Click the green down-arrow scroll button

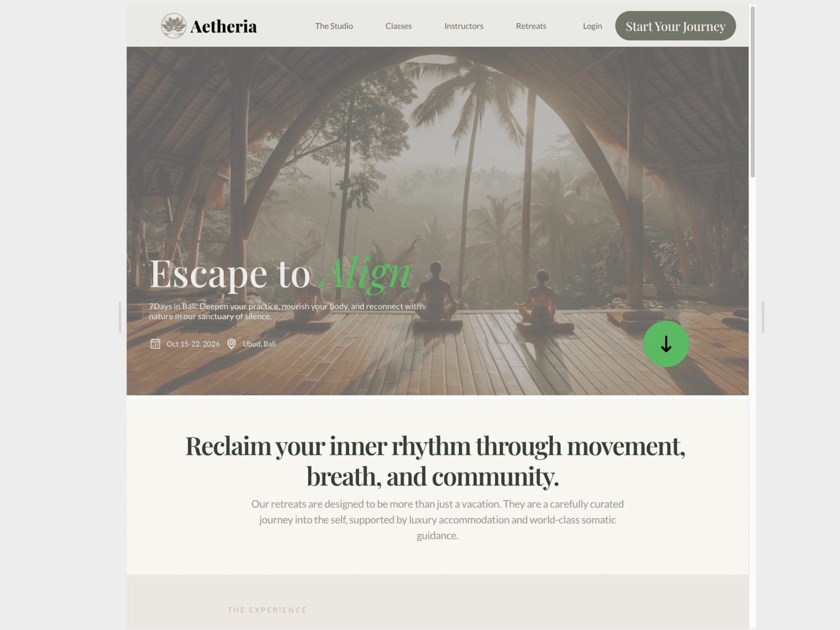coord(666,344)
